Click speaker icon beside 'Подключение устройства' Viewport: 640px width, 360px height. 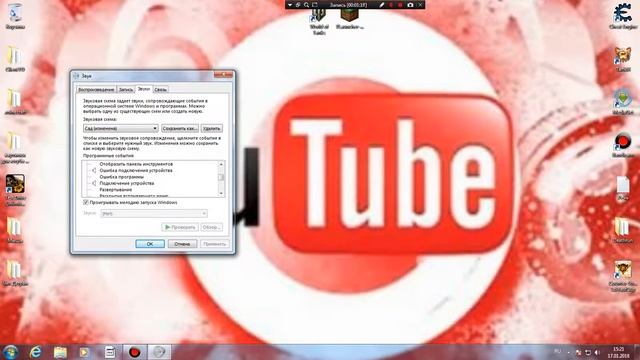point(93,184)
